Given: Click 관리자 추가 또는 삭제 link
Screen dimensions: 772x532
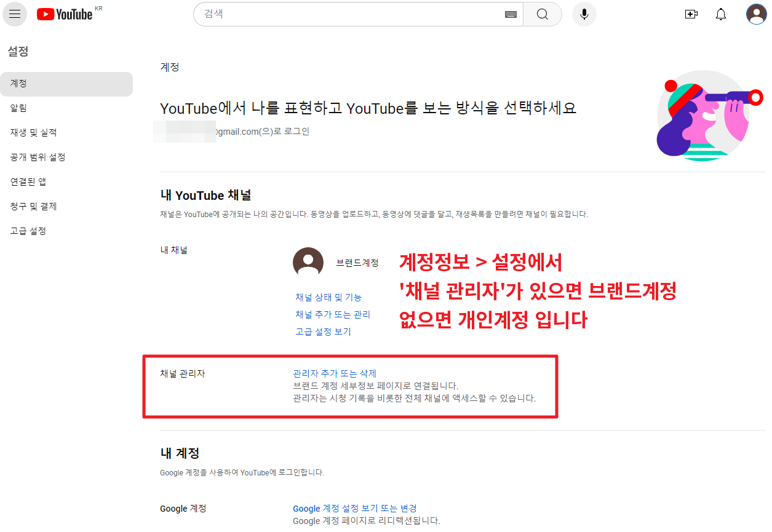Looking at the screenshot, I should (335, 373).
